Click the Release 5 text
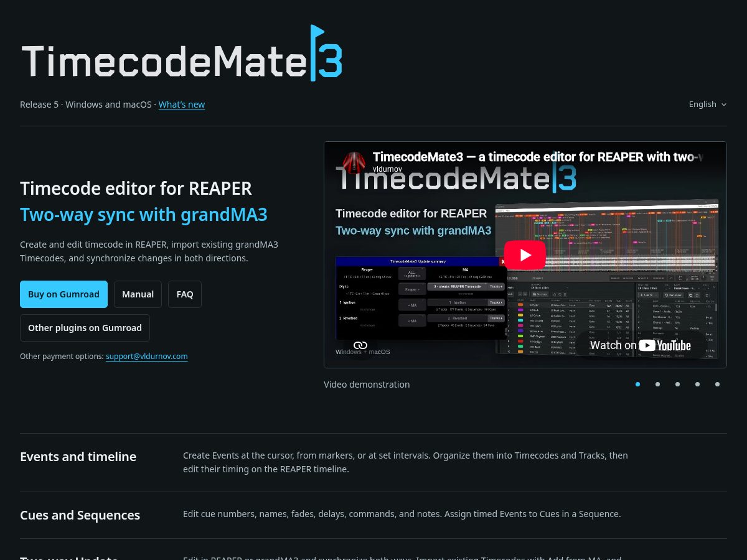Image resolution: width=747 pixels, height=560 pixels. pyautogui.click(x=39, y=105)
